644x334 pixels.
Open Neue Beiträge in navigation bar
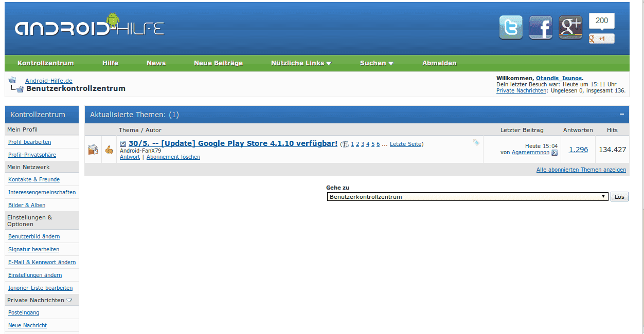(x=218, y=63)
